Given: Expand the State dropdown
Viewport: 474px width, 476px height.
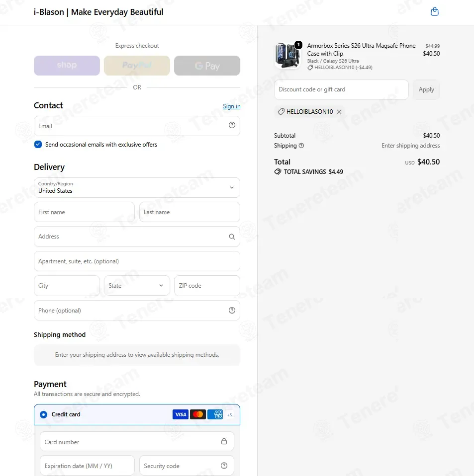Looking at the screenshot, I should tap(137, 286).
